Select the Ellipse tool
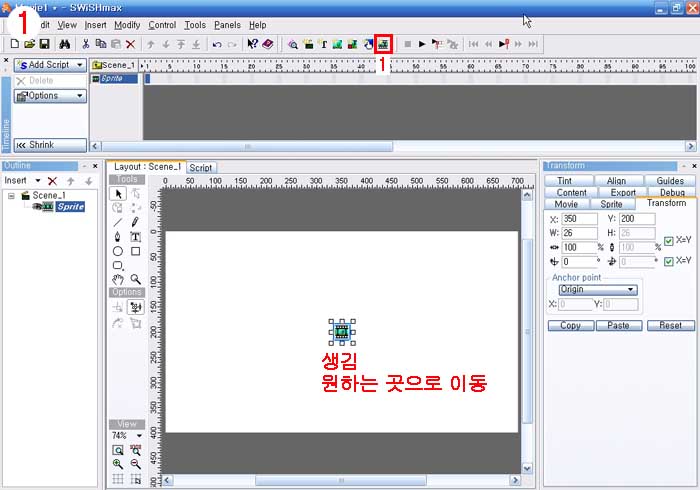The image size is (700, 490). click(x=118, y=251)
